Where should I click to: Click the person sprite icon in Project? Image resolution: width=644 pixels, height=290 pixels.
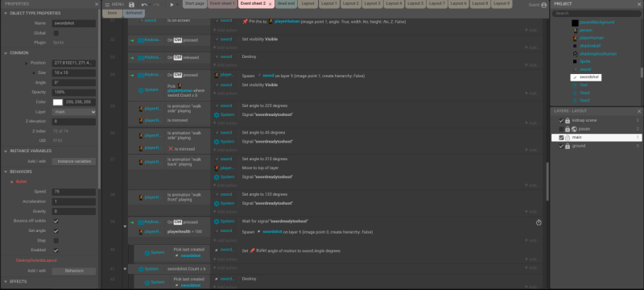tap(575, 31)
